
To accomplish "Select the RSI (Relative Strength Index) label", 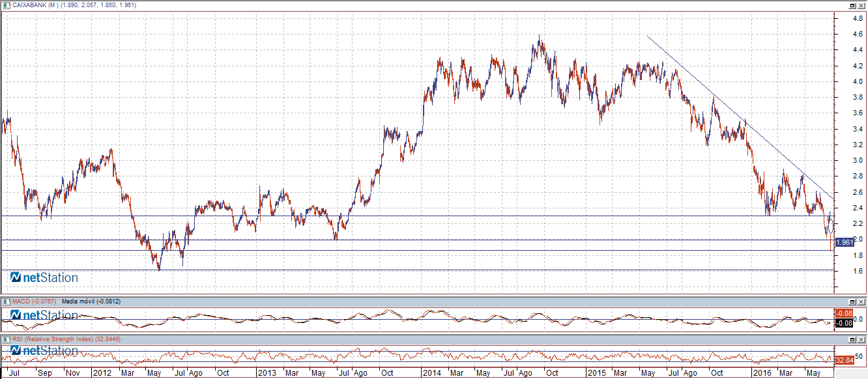I will pos(57,339).
